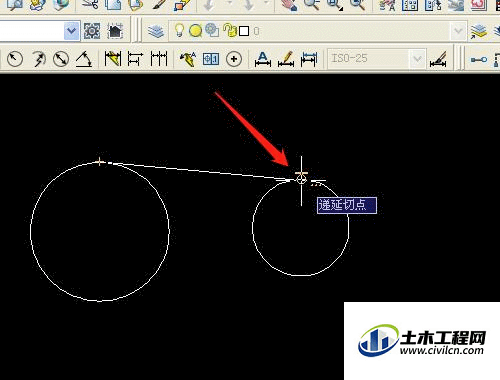Open Workspace Settings gear icon
Screen dimensions: 500x380
tap(92, 31)
